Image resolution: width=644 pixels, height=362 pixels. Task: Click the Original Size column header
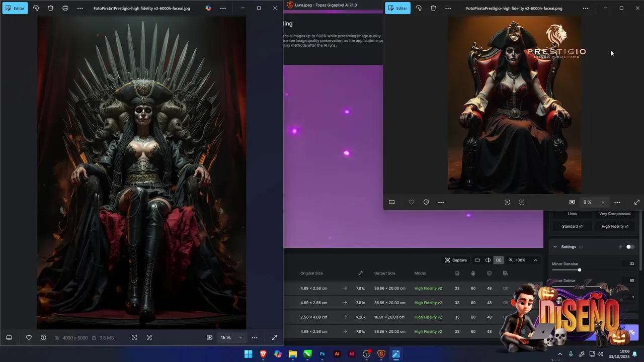(x=311, y=273)
